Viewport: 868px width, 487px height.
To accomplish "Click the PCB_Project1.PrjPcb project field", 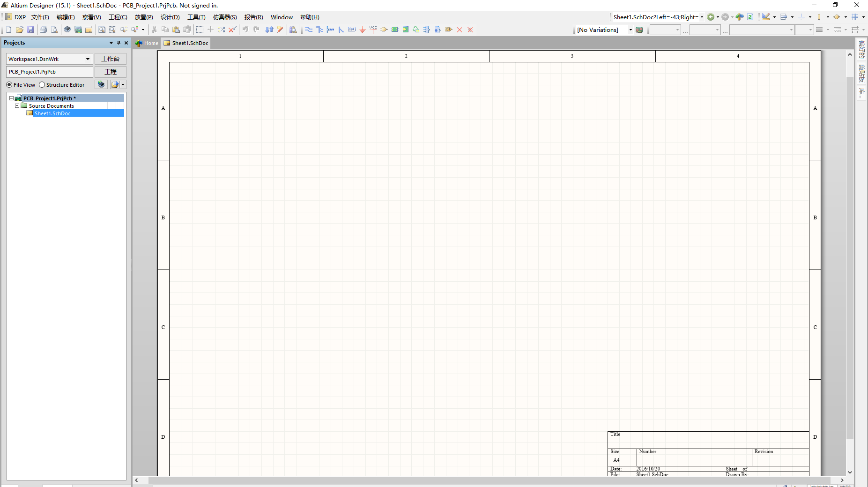I will pos(50,72).
